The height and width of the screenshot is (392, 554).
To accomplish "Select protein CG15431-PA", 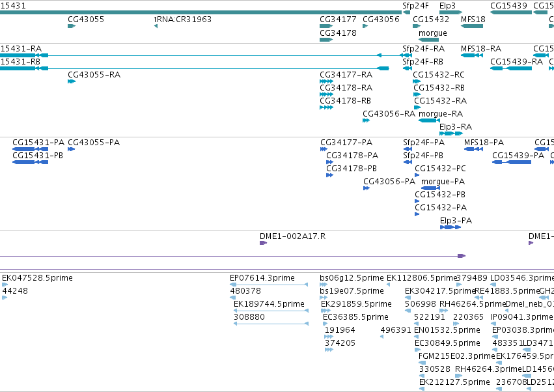I will [x=38, y=143].
